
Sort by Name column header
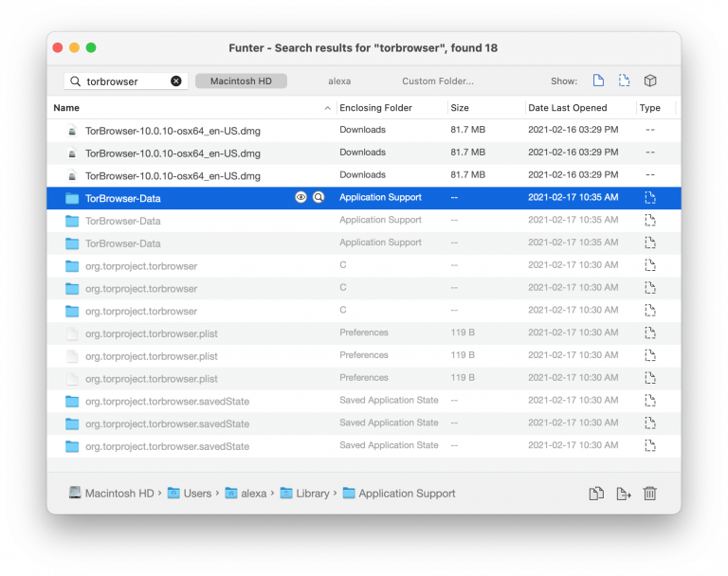[66, 108]
